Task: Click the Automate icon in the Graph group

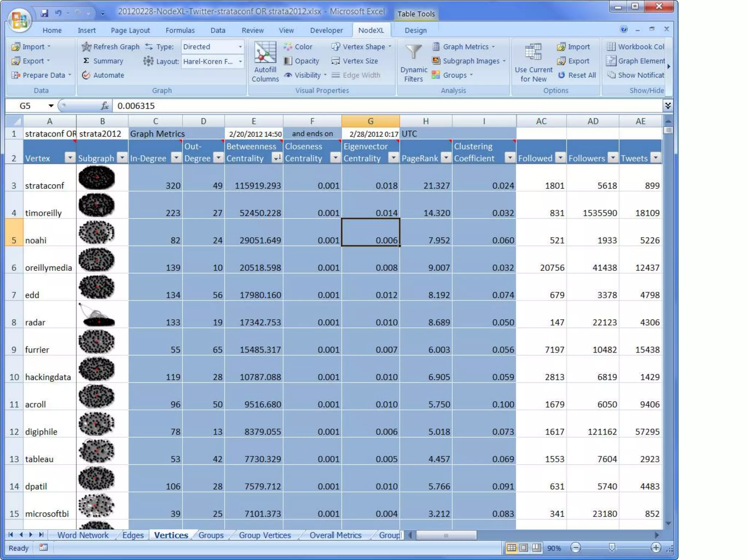Action: [x=86, y=75]
